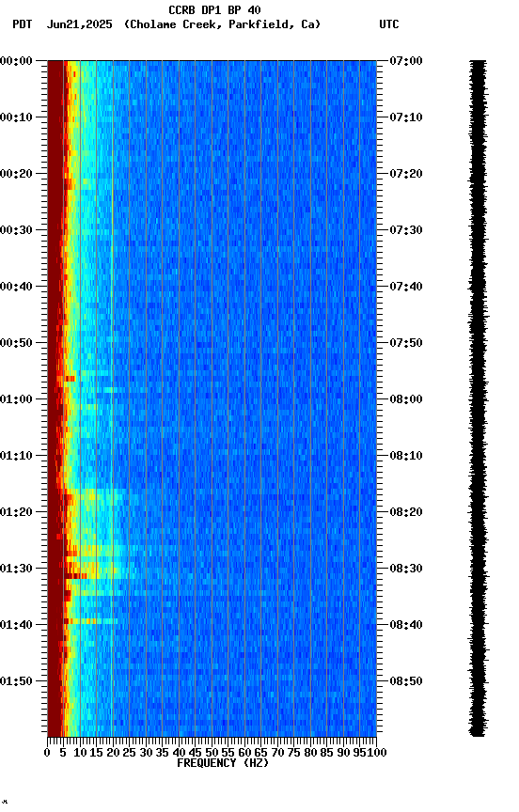The height and width of the screenshot is (812, 519).
Task: Click the 07:00 UTC time label
Action: point(406,61)
